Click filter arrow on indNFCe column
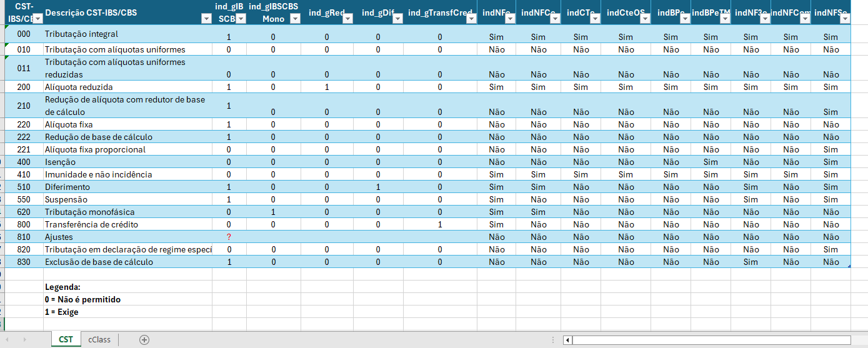This screenshot has width=868, height=348. tap(554, 19)
